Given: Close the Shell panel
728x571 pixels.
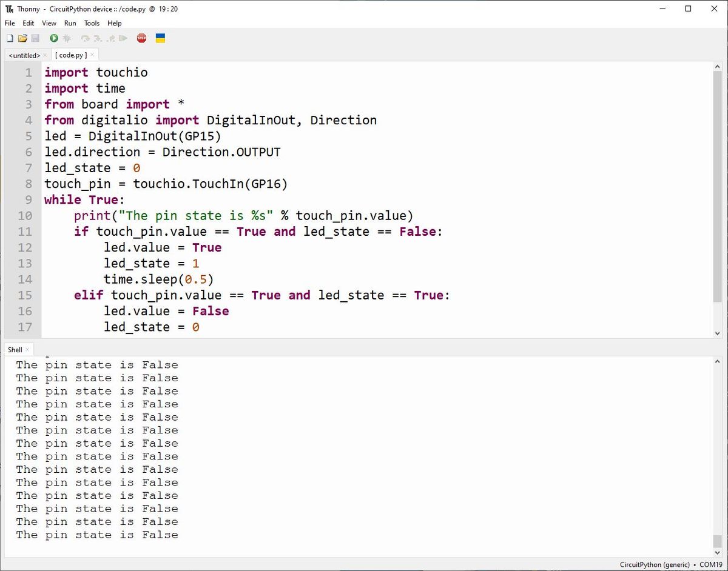Looking at the screenshot, I should [x=27, y=350].
